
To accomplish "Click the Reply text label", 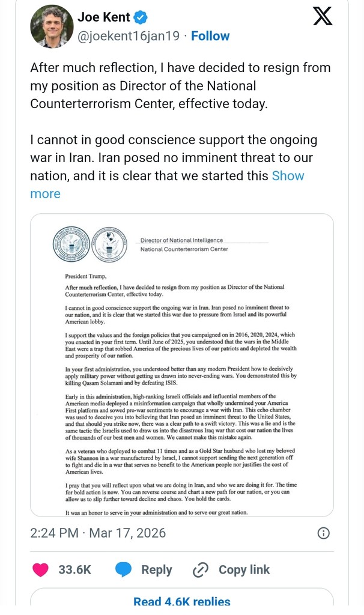I will 157,569.
